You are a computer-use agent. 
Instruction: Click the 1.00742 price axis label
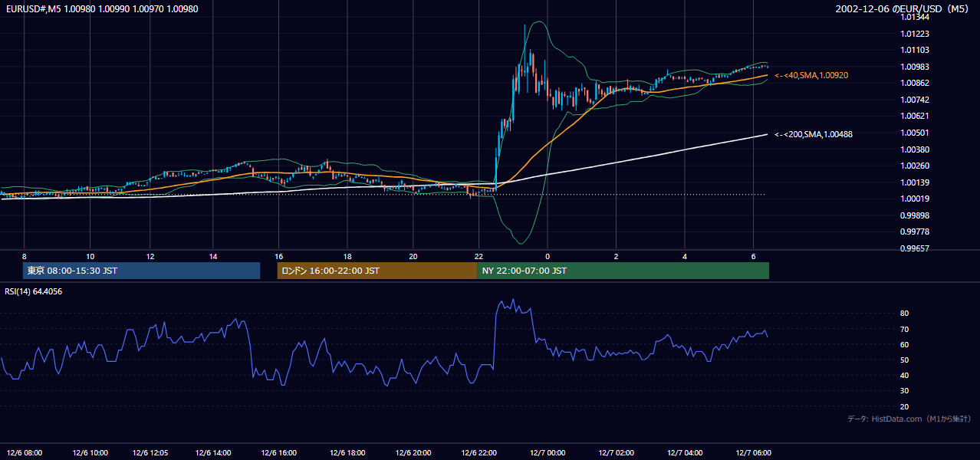point(915,100)
